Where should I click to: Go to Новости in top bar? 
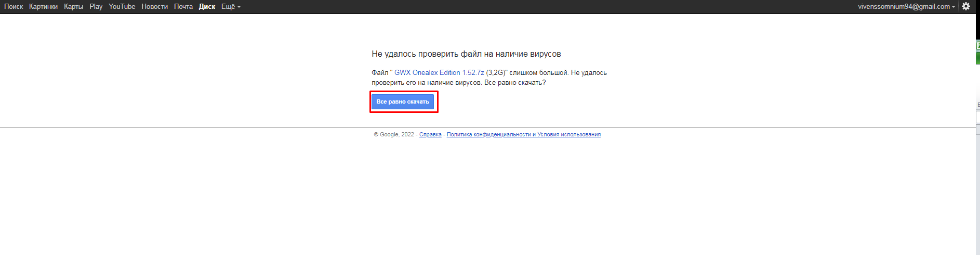click(154, 7)
